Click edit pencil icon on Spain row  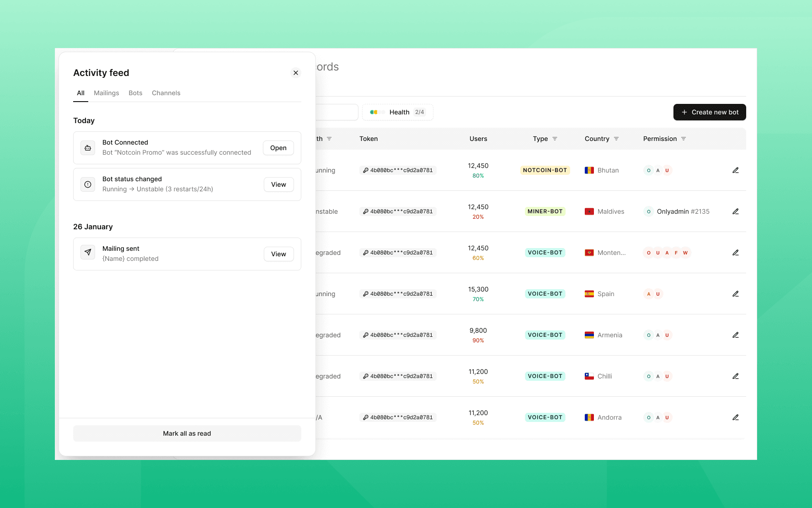point(735,294)
